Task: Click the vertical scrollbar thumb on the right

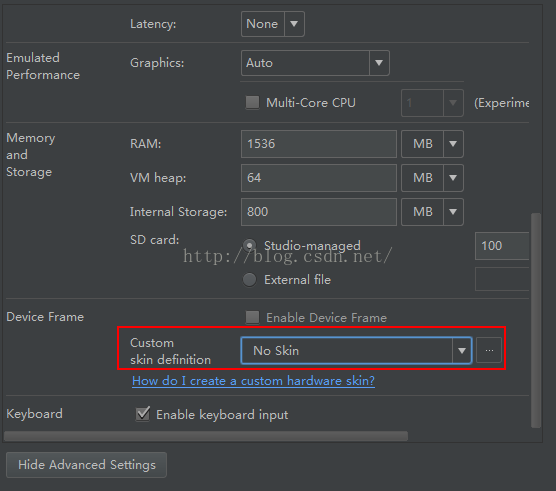Action: pyautogui.click(x=536, y=320)
